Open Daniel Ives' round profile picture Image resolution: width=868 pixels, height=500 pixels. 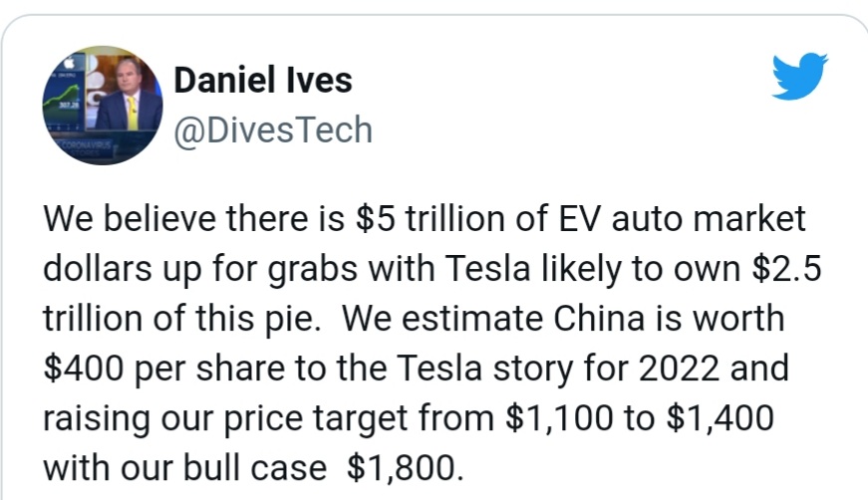pos(103,106)
